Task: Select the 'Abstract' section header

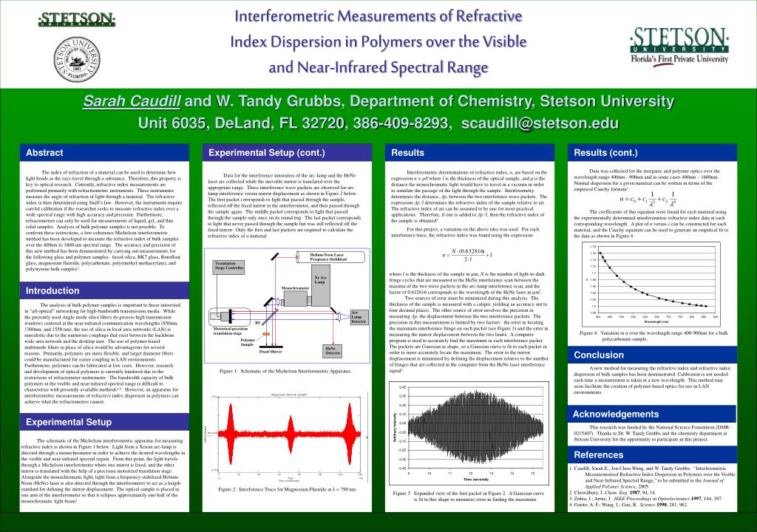Action: [104, 152]
